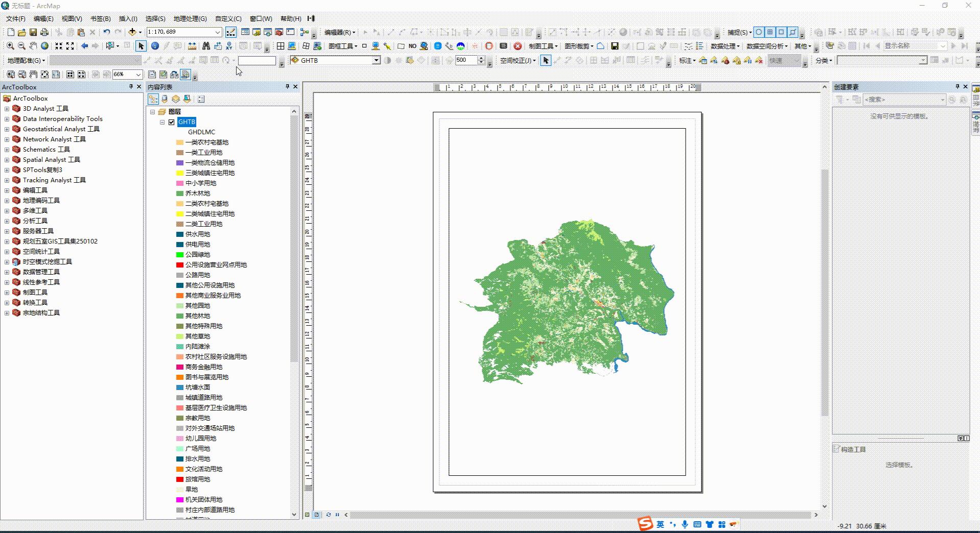Screen dimensions: 980x533
Task: Open the 地理处理(G) menu
Action: coord(190,18)
